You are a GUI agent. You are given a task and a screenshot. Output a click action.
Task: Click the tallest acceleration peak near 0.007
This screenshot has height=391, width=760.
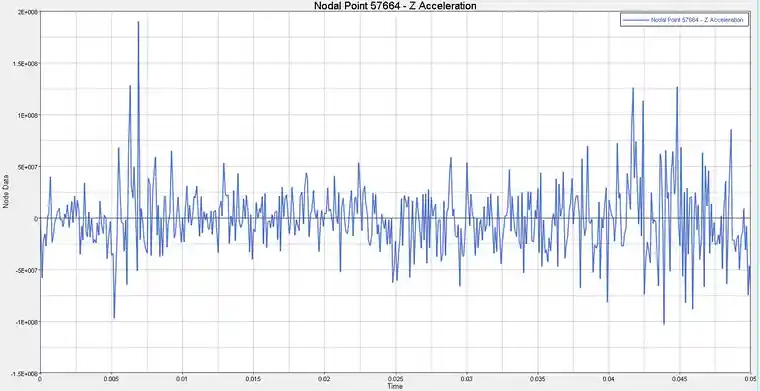pyautogui.click(x=138, y=22)
